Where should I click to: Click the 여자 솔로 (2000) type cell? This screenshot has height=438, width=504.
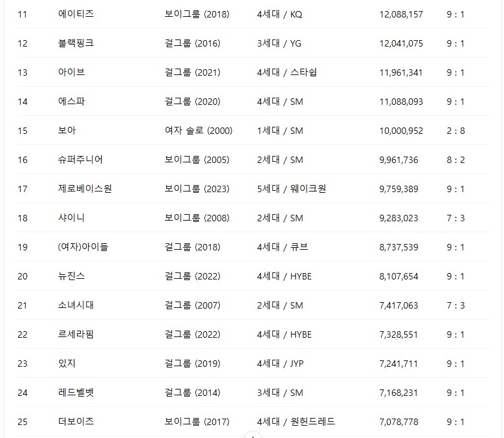pos(199,131)
